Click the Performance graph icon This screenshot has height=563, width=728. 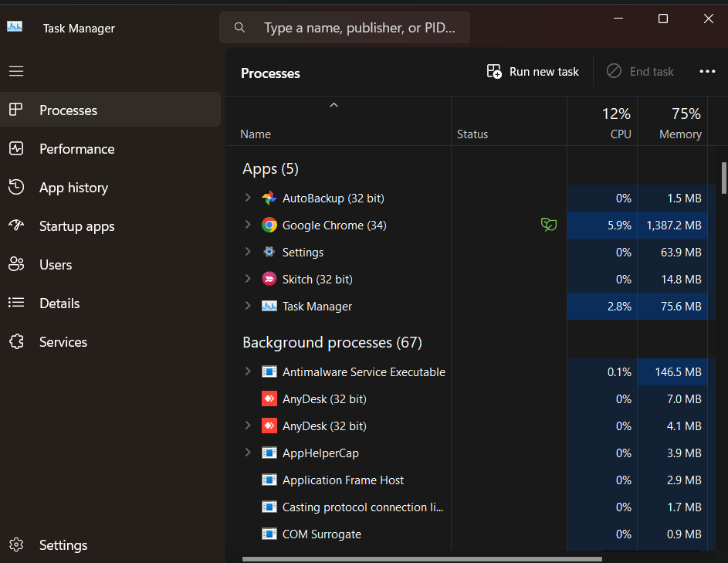click(16, 148)
